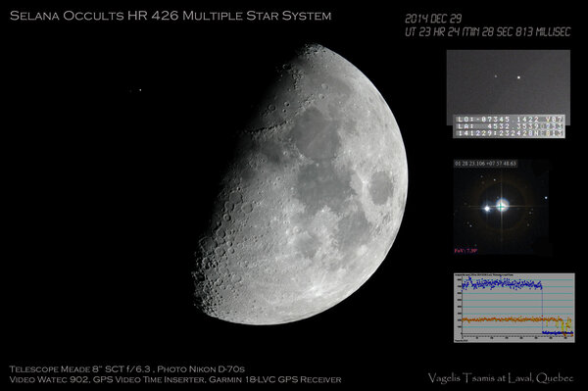
Task: Click the blue light curve trace
Action: point(502,285)
